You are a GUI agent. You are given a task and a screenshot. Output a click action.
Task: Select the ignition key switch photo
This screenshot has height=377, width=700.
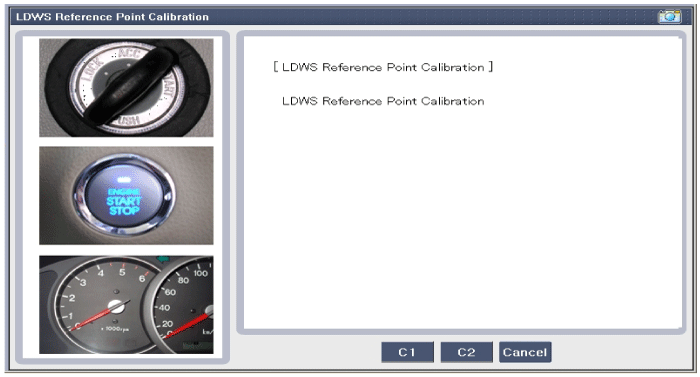(x=126, y=88)
